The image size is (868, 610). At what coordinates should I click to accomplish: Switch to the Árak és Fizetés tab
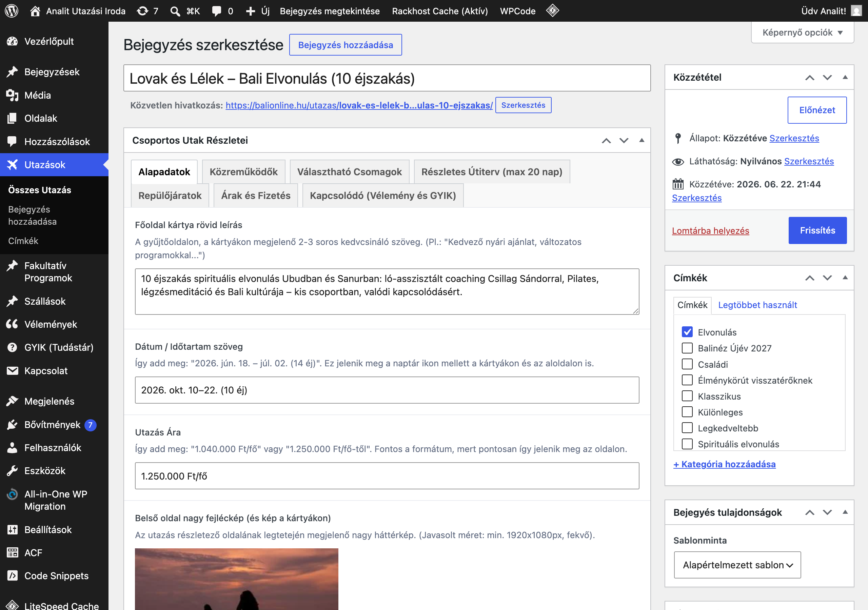pyautogui.click(x=256, y=196)
